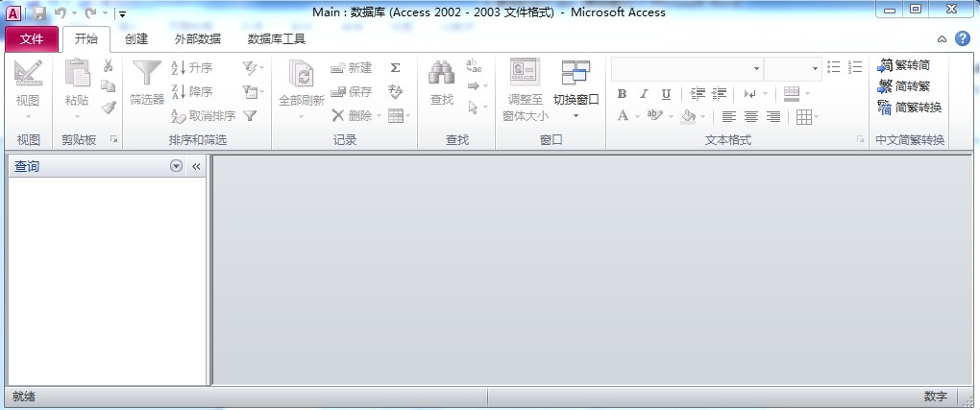Image resolution: width=980 pixels, height=410 pixels.
Task: Click the Undo arrow in quick access toolbar
Action: click(x=61, y=12)
